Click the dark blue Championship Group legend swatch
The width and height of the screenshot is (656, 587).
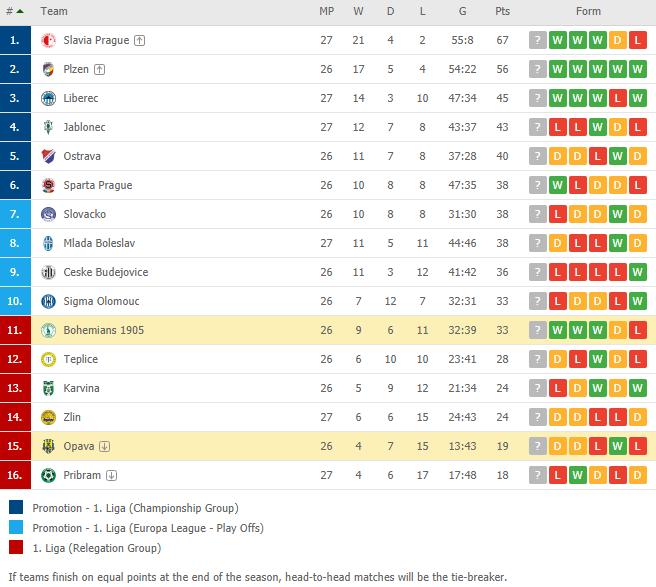(x=16, y=507)
